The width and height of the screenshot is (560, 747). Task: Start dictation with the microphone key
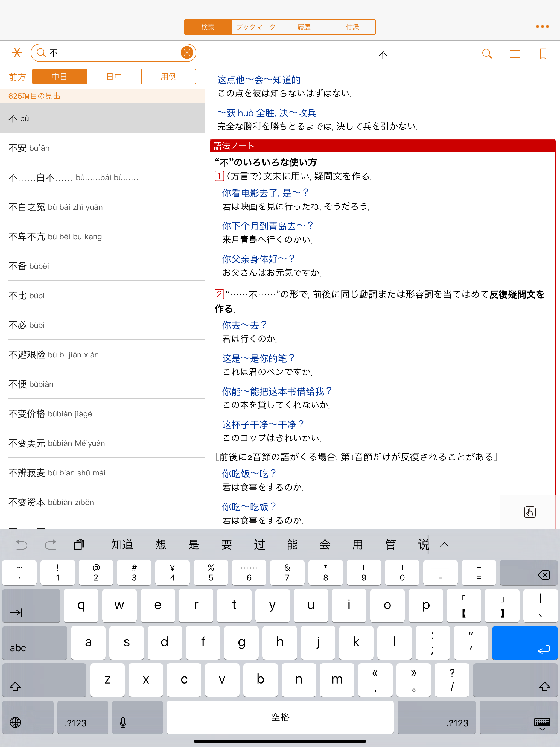pos(138,717)
